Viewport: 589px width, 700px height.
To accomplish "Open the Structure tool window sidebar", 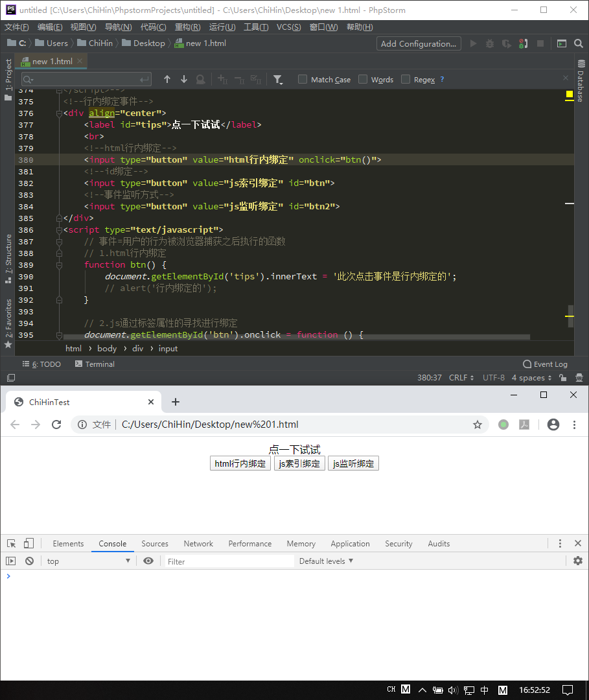I will point(8,258).
